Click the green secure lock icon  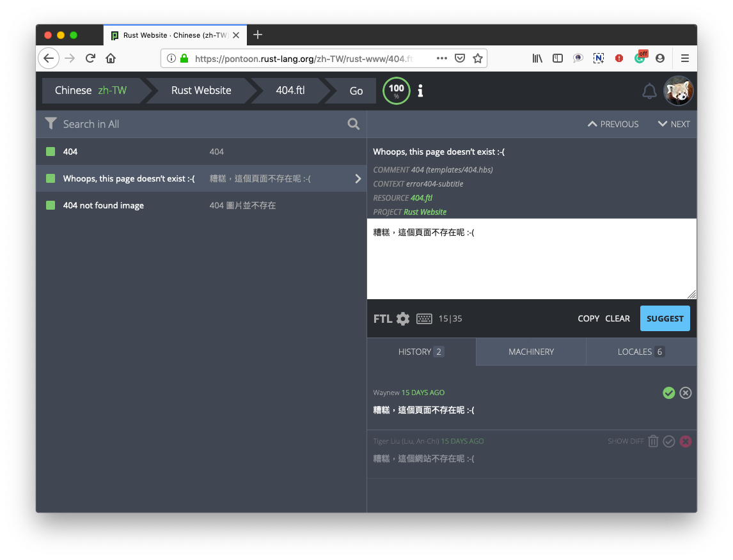tap(184, 58)
